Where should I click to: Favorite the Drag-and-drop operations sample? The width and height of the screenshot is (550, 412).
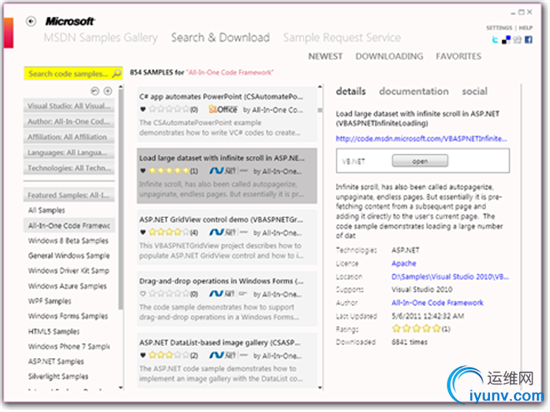coord(143,293)
